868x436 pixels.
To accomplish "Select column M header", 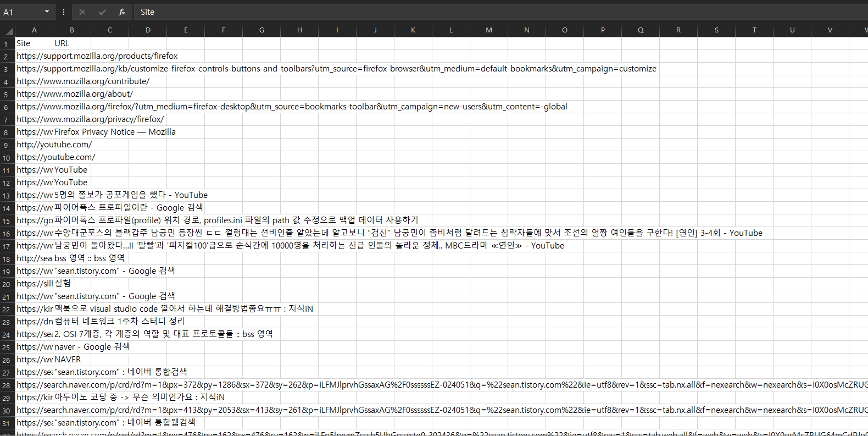I will point(489,30).
